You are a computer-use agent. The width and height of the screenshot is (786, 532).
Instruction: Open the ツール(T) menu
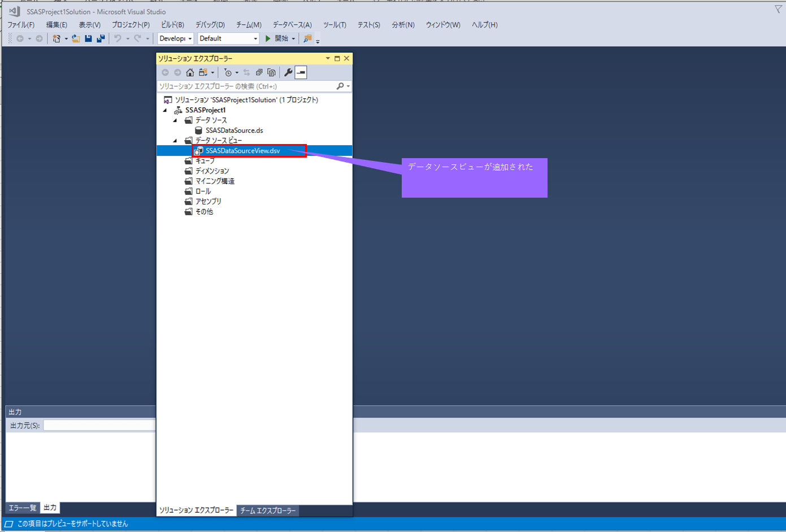(x=335, y=25)
